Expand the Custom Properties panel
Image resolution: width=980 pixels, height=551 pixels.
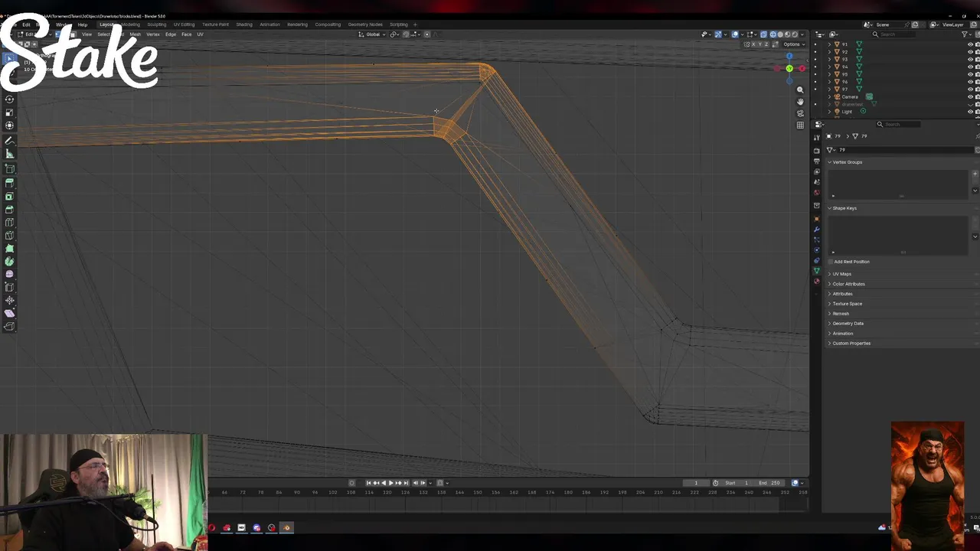pyautogui.click(x=851, y=343)
